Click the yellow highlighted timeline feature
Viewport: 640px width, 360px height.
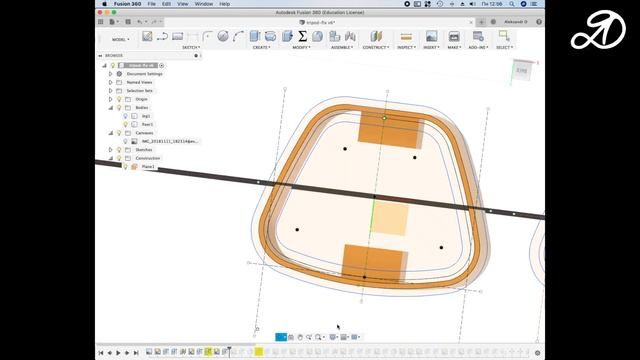259,351
